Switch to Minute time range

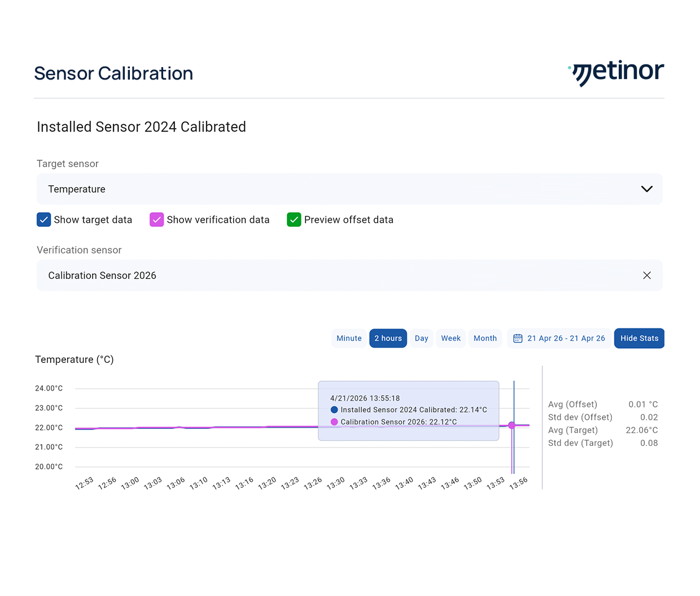tap(349, 339)
